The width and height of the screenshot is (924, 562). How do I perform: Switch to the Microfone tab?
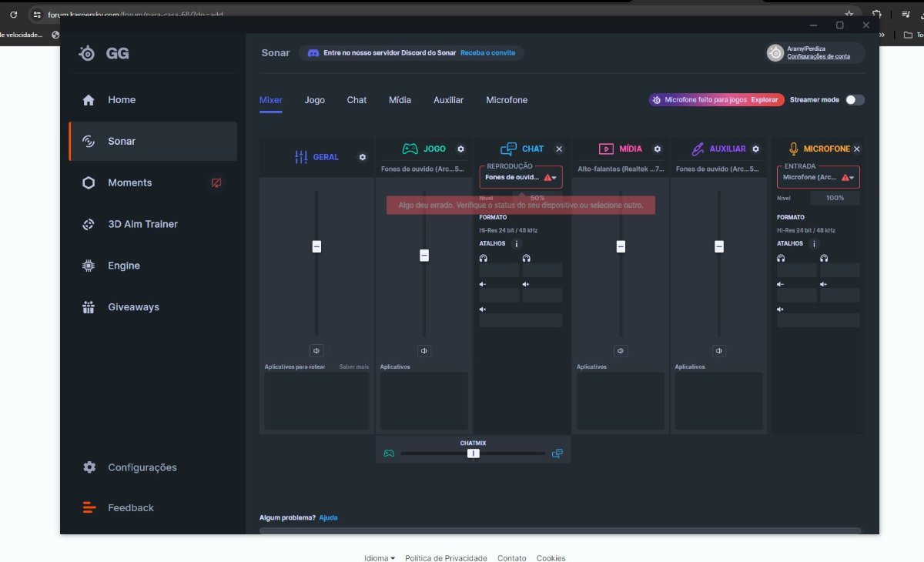[507, 100]
